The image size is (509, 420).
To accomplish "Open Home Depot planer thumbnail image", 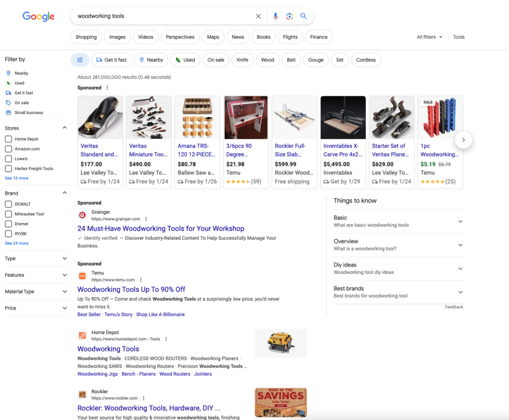I will point(281,343).
